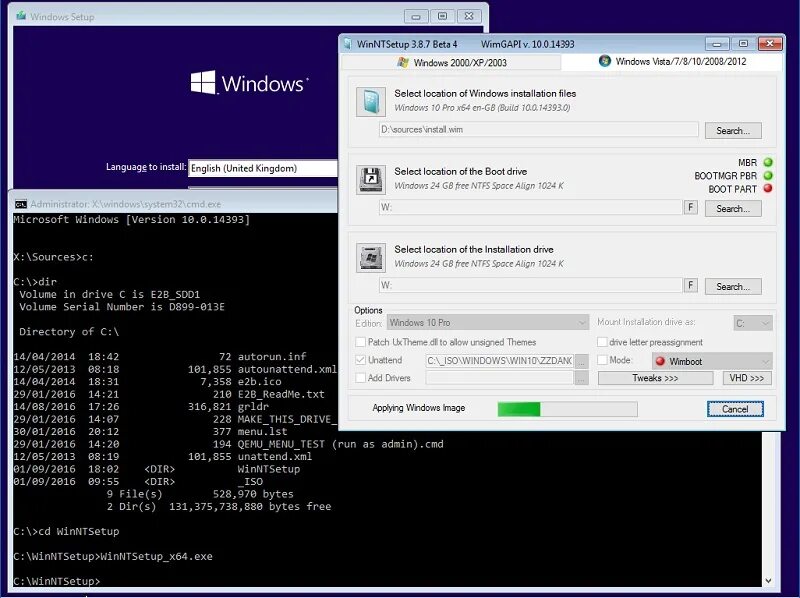Click Search button for Boot drive
The height and width of the screenshot is (598, 800).
click(733, 209)
